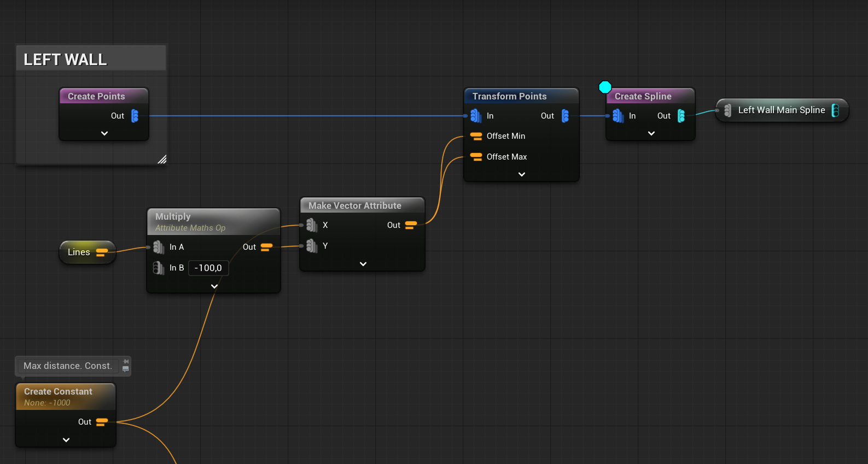868x464 pixels.
Task: Click the Offset Max pin on Transform Points
Action: 476,157
